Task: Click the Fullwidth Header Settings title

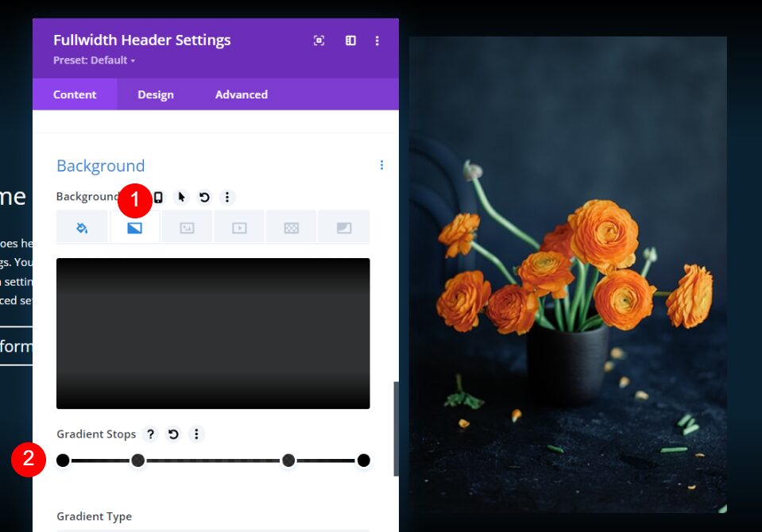Action: click(142, 40)
